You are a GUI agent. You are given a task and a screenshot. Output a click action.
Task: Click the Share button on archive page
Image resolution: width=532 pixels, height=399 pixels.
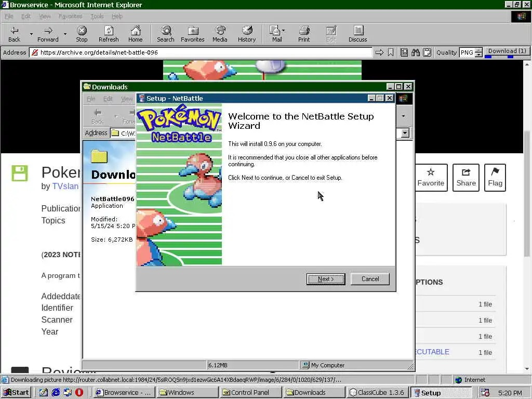coord(466,178)
